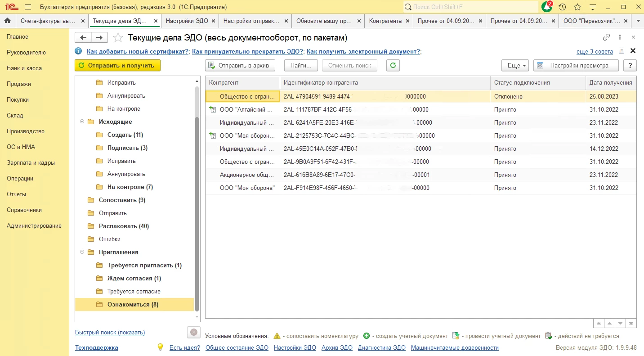Open help with the question mark button
Screen dimensions: 644x356
click(630, 65)
